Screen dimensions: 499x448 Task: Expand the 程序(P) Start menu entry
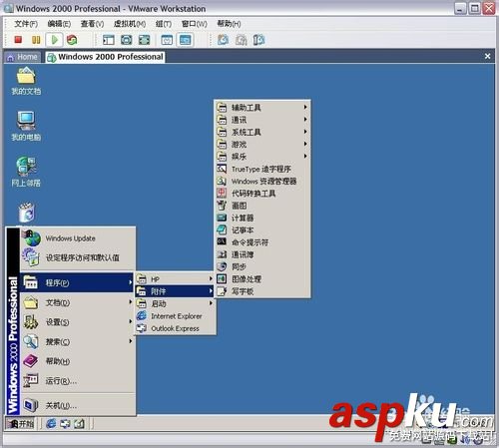coord(77,282)
